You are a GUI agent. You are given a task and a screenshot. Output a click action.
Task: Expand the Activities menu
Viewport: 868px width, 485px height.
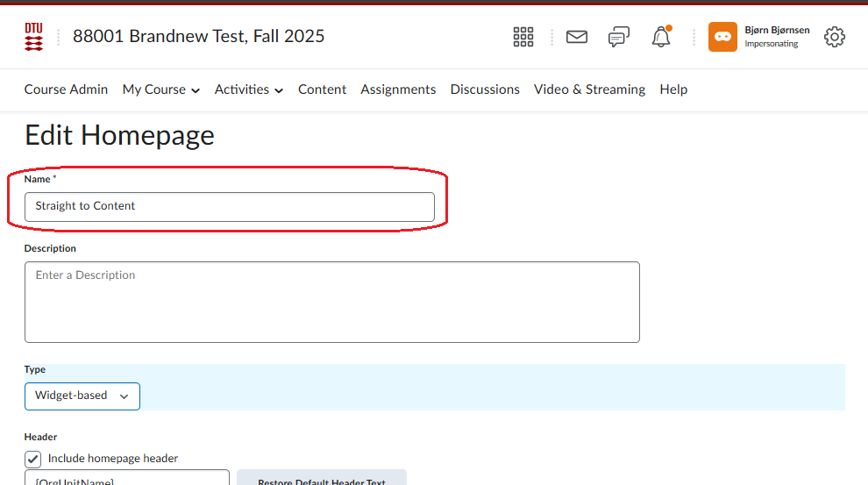pyautogui.click(x=248, y=89)
